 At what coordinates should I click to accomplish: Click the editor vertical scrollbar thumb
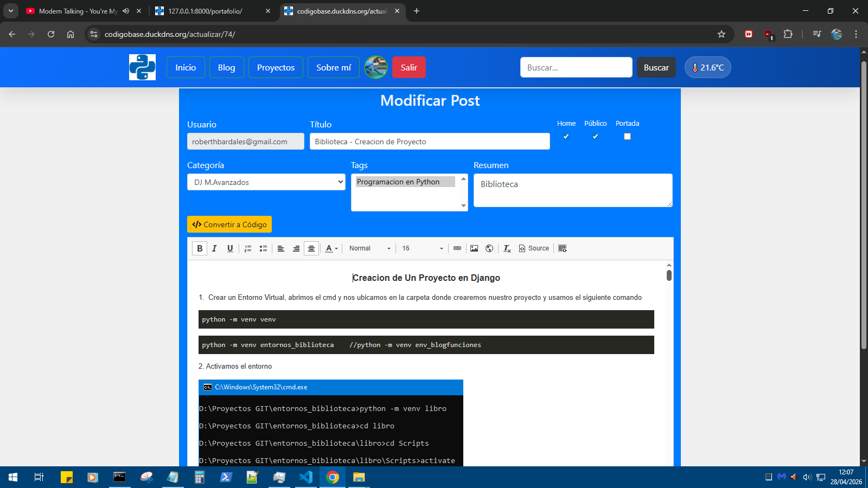(669, 275)
